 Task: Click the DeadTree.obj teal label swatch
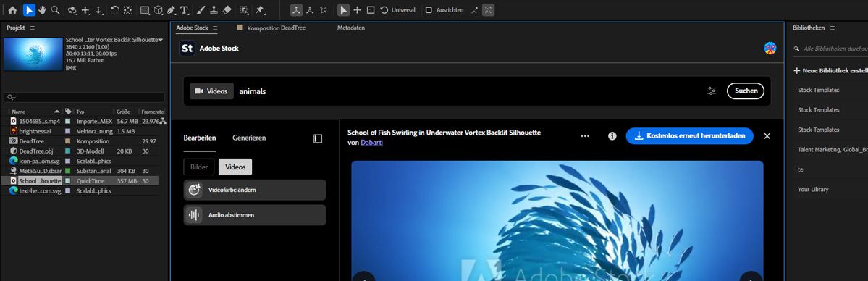click(67, 151)
